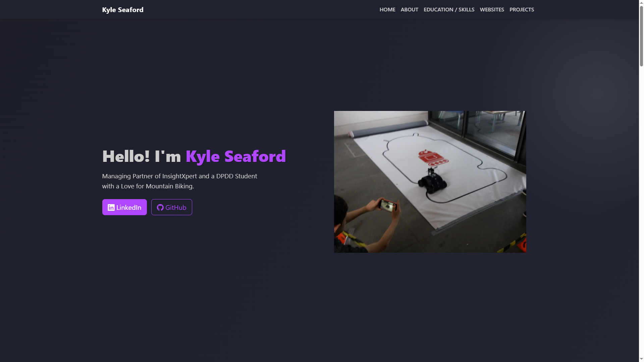
Task: Click the purple 'Kyle Seaford' heading text
Action: 235,156
